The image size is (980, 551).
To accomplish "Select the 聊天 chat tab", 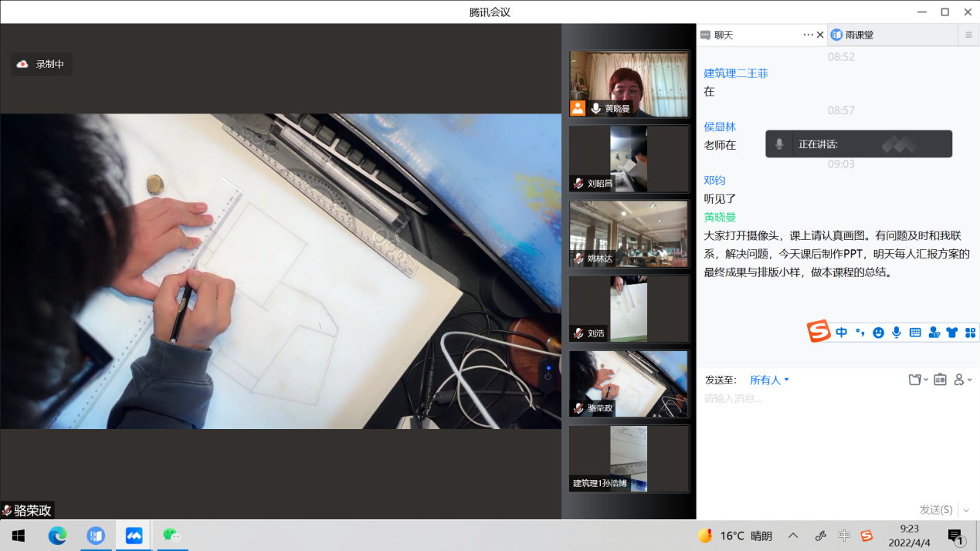I will pyautogui.click(x=723, y=35).
